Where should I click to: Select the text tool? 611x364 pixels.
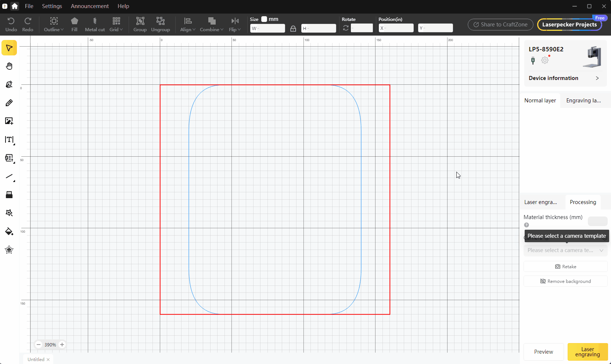[9, 139]
